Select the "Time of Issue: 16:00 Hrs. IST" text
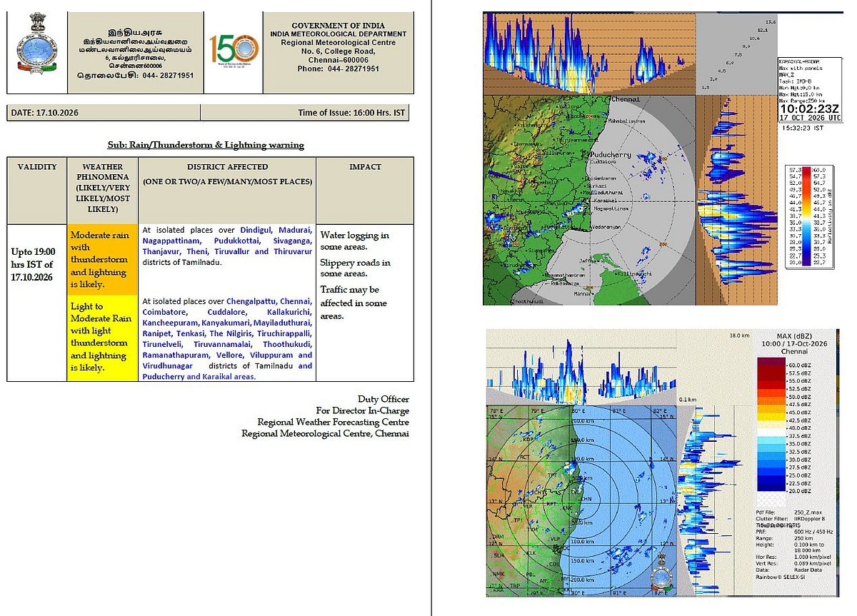The width and height of the screenshot is (857, 616). (353, 113)
